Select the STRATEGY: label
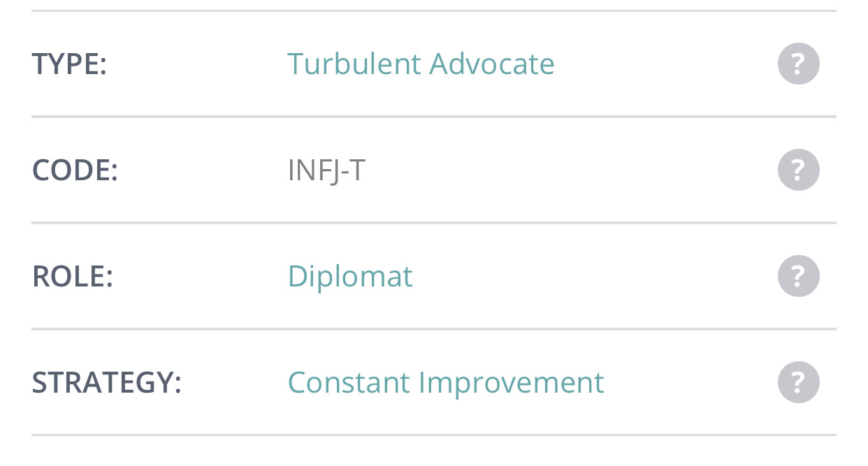This screenshot has height=466, width=868. 106,382
